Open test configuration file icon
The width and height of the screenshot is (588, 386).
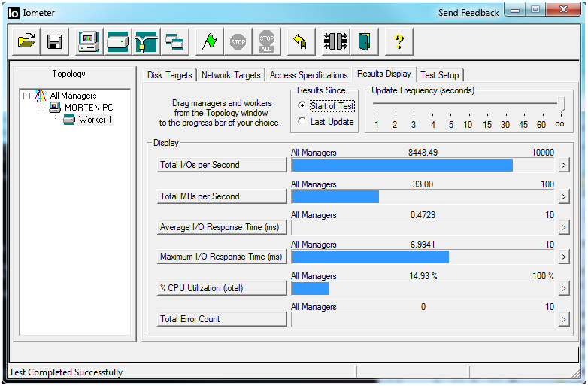26,41
